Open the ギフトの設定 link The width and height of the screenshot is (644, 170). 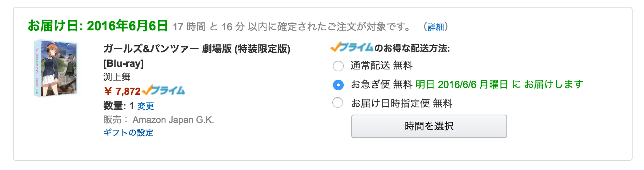[128, 132]
